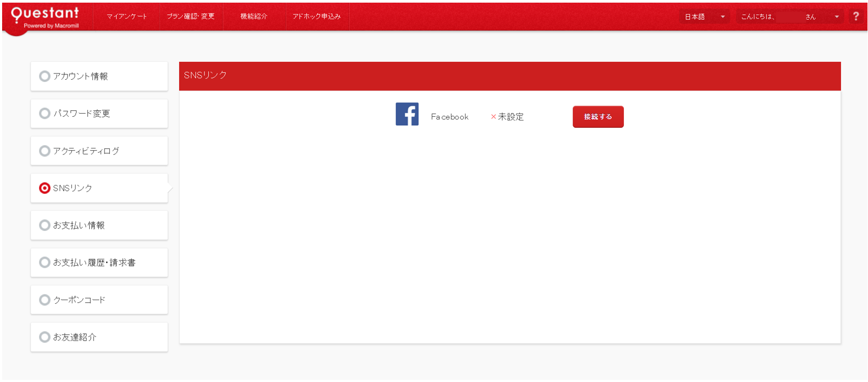
Task: Click the Facebook logo icon
Action: (x=407, y=114)
